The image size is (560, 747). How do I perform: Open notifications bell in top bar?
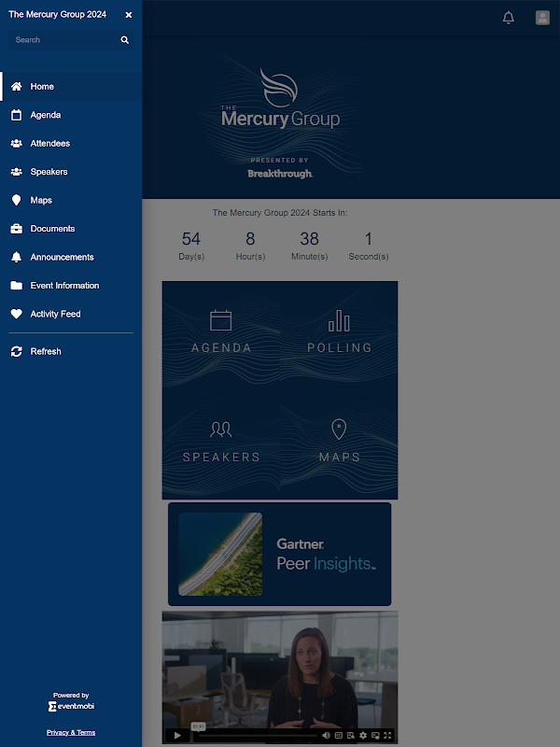(x=509, y=18)
